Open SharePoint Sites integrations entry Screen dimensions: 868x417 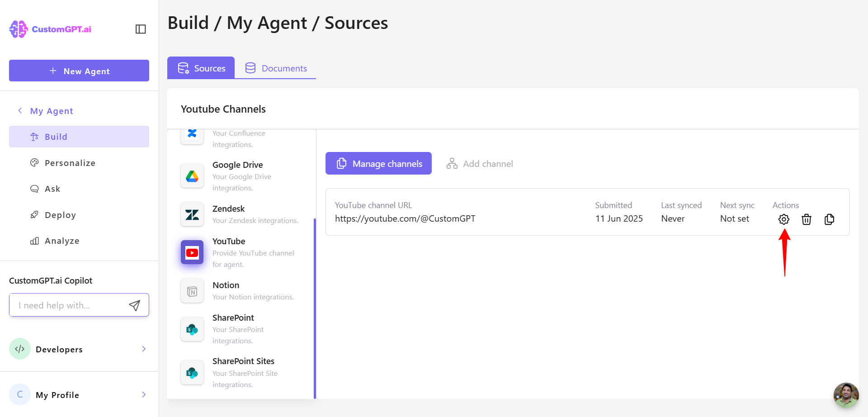click(241, 373)
